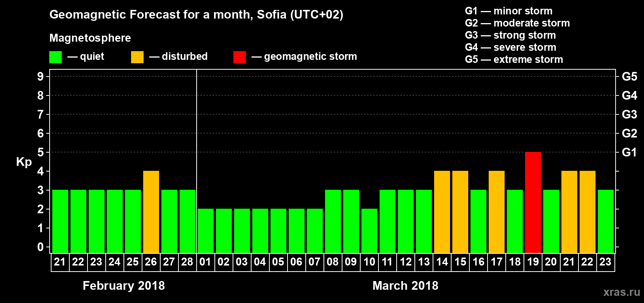
Task: Click the G2 right axis label
Action: (629, 133)
